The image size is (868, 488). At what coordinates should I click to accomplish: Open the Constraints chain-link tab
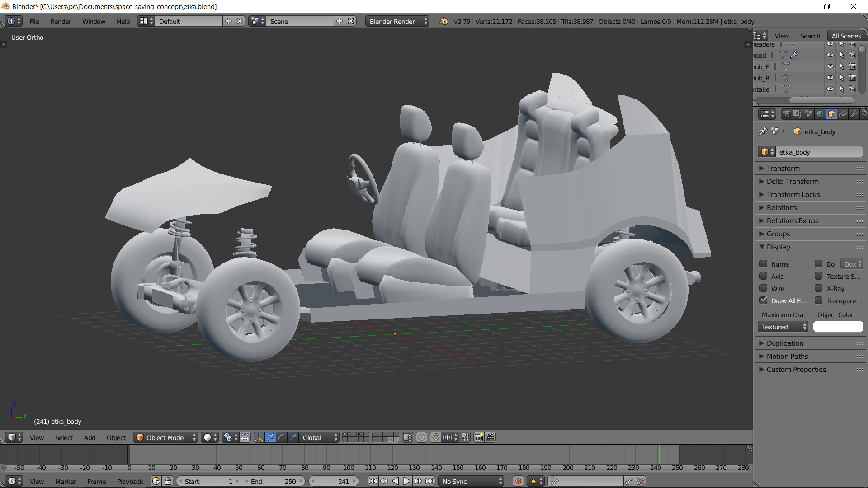click(843, 114)
